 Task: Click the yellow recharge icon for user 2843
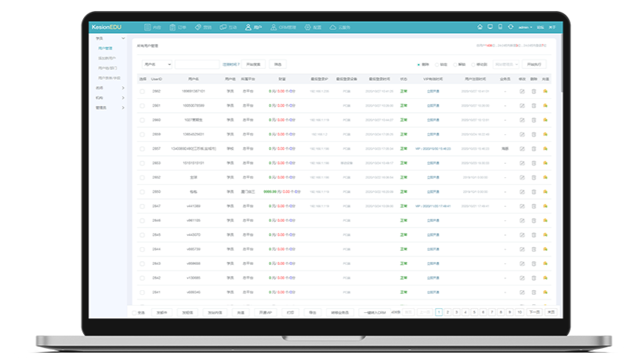point(545,263)
